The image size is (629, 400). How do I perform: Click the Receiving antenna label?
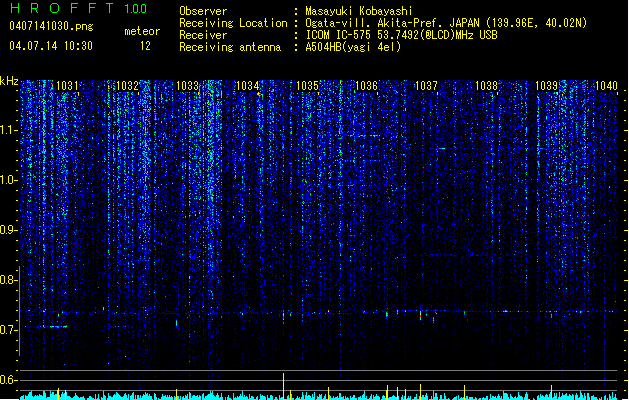click(x=230, y=47)
